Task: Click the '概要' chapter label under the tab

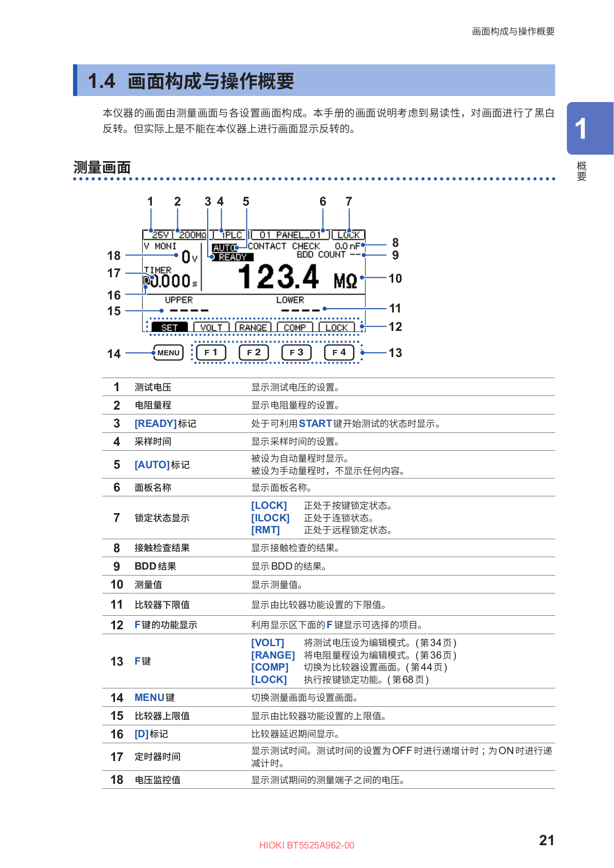Action: pos(582,171)
